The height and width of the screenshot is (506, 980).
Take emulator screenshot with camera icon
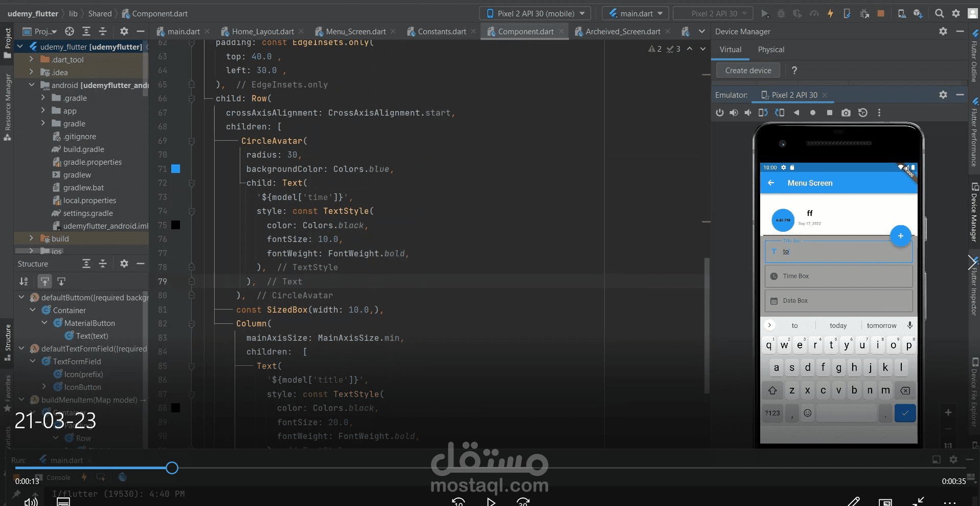click(846, 113)
